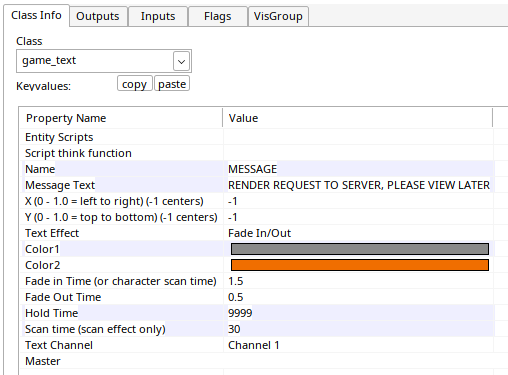Viewport: 508px width, 375px height.
Task: Click the MESSAGE name value
Action: tap(252, 169)
